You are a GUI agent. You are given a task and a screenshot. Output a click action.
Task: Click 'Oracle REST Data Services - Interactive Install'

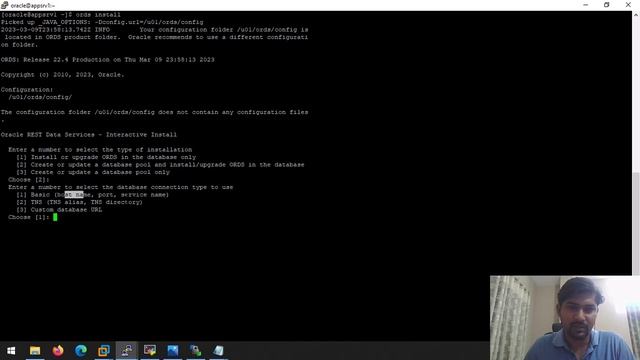[x=89, y=135]
